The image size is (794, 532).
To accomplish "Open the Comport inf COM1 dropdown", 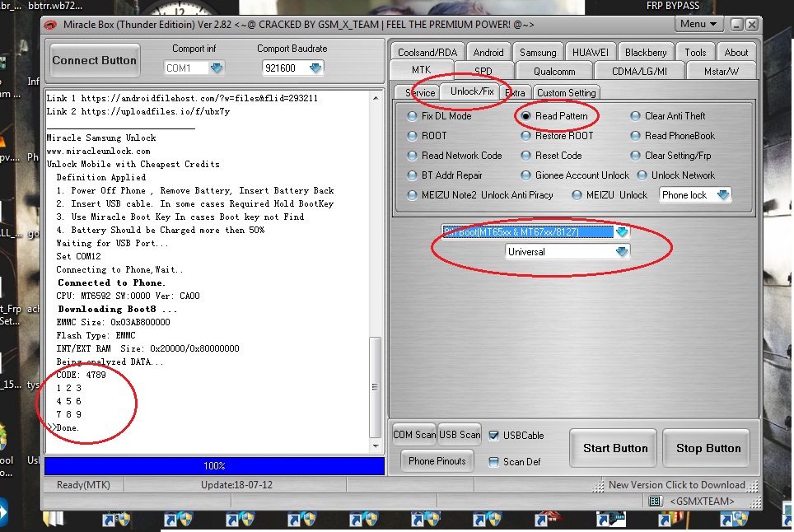I will [x=217, y=68].
